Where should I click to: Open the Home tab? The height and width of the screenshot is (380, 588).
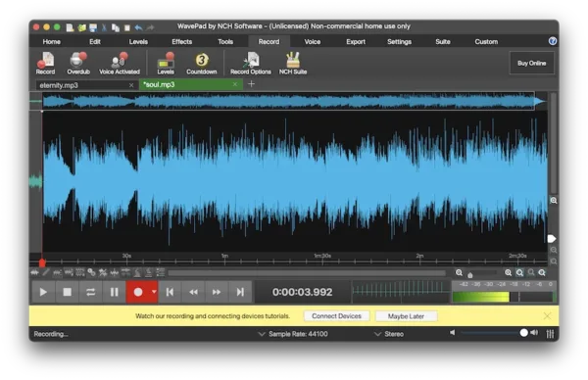click(x=51, y=41)
